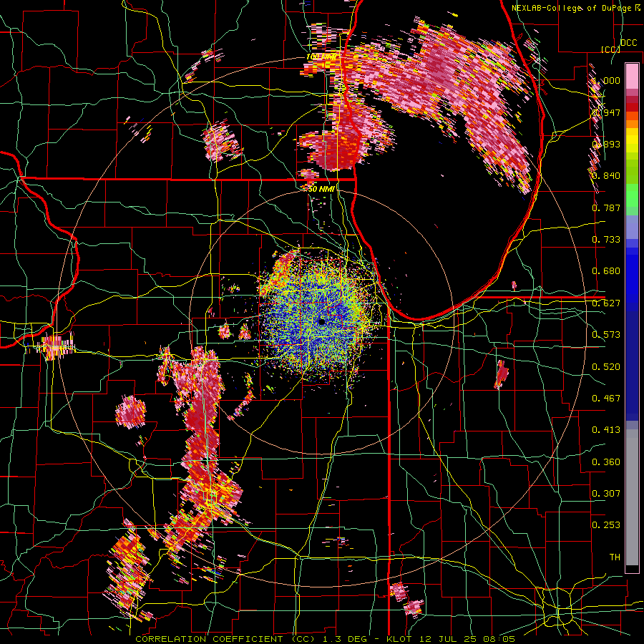
Task: Select the 0.360 legend value
Action: [x=606, y=462]
